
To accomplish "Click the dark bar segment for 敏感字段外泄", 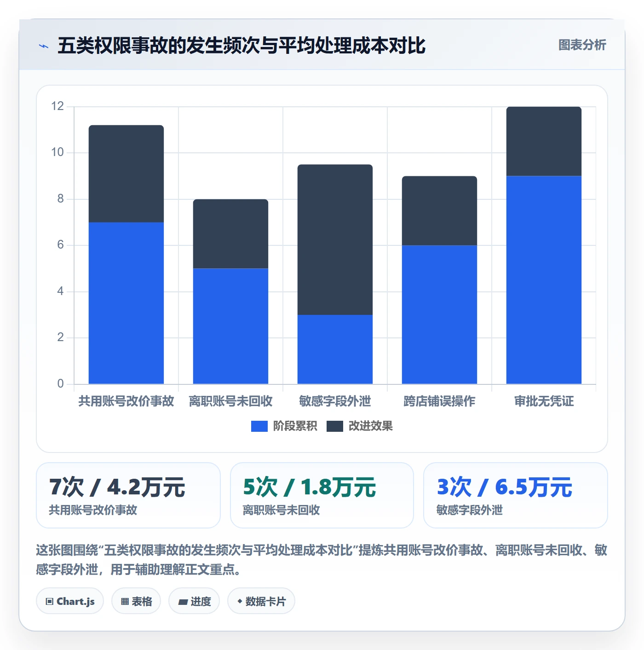I will tap(335, 239).
